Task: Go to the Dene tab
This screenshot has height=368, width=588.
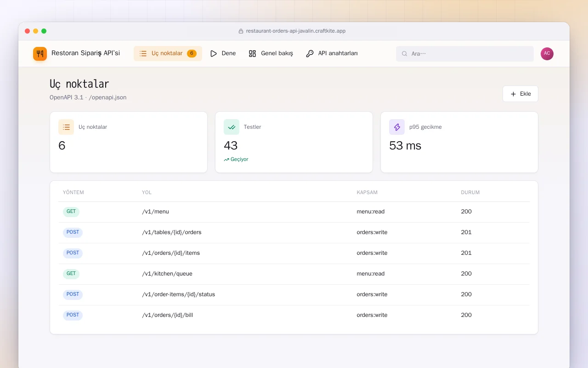Action: pyautogui.click(x=223, y=53)
